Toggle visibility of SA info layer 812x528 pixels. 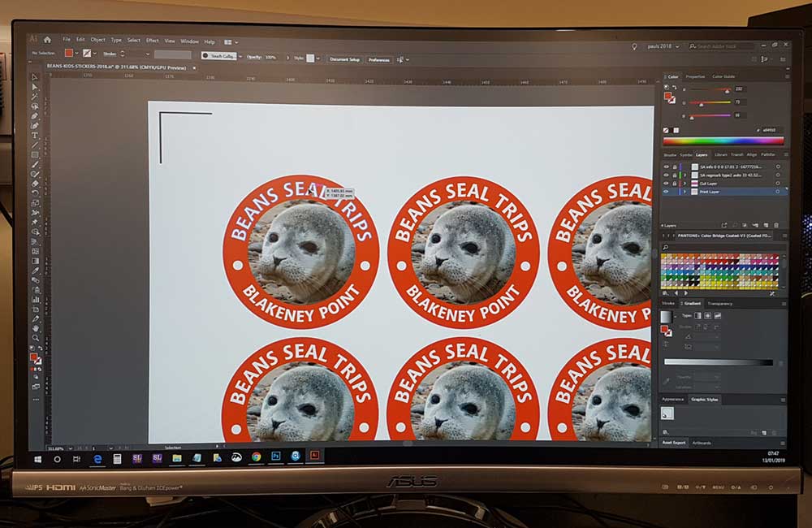[667, 167]
